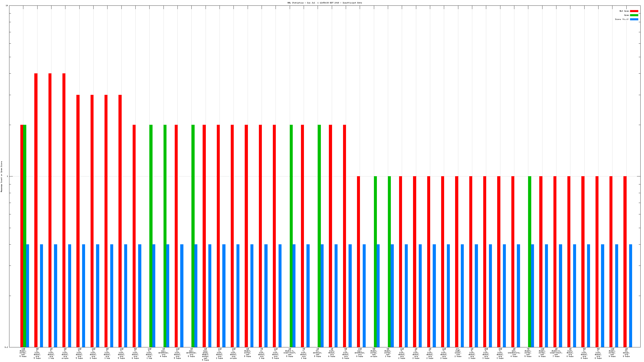644x362 pixels.
Task: Select the 'Score (0..1)' legend text
Action: [x=622, y=19]
